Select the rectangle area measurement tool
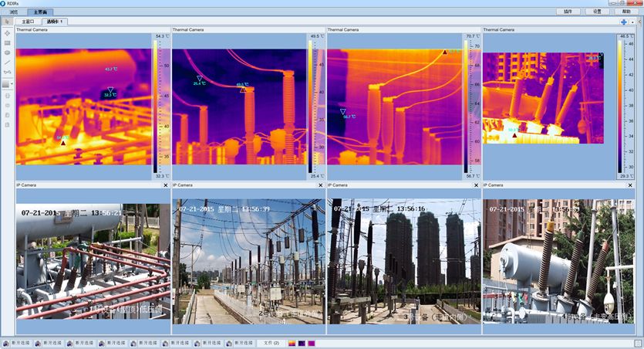 (x=7, y=43)
